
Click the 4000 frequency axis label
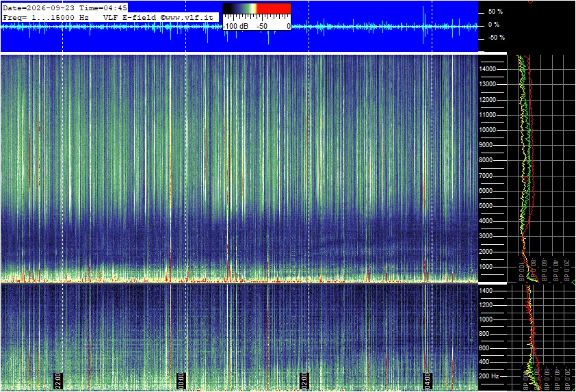pyautogui.click(x=486, y=221)
